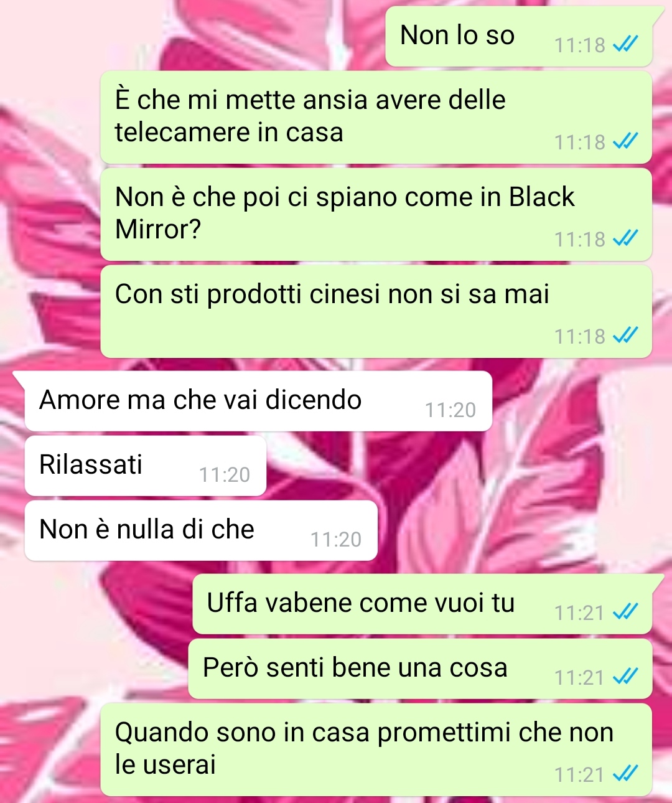Screen dimensions: 672x803
Task: Click blue double-check on Black Mirror message
Action: (x=625, y=239)
